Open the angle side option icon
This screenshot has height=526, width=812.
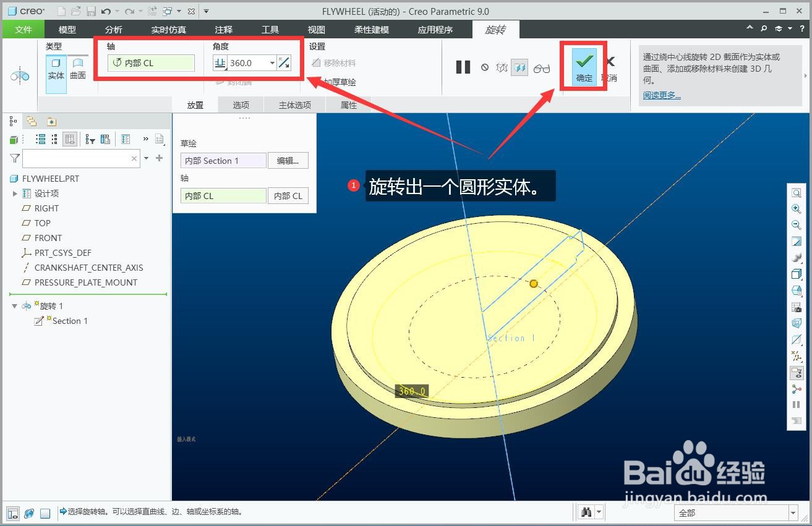click(220, 62)
